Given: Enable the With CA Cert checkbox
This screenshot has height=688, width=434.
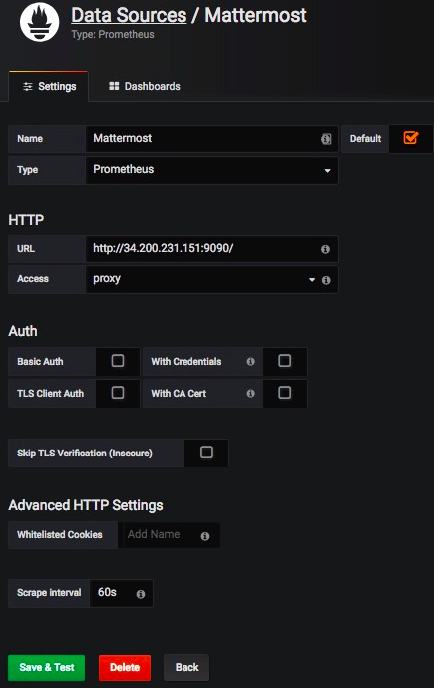Looking at the screenshot, I should [284, 392].
